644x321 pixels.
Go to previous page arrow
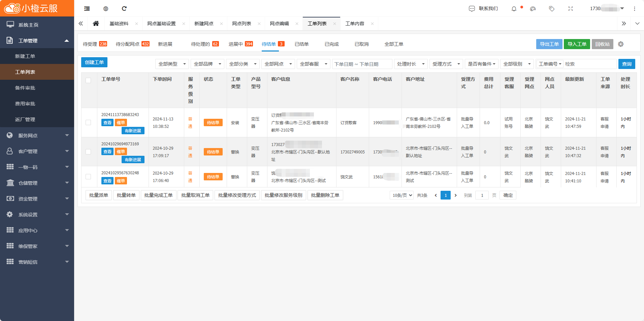[436, 195]
